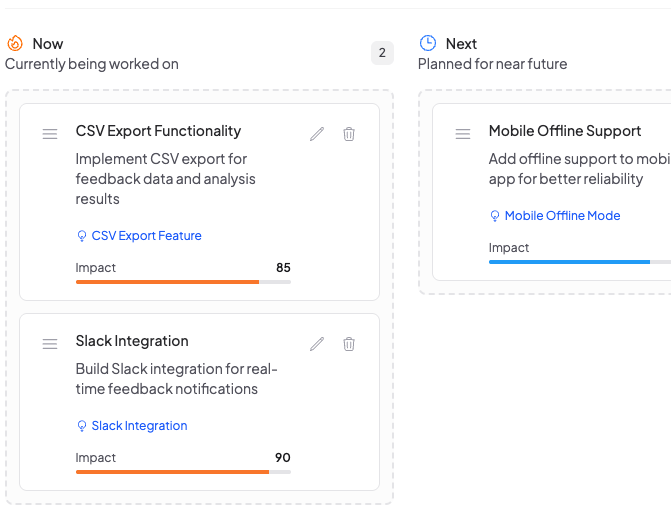Screen dimensions: 671x522
Task: Click the Slack Integration impact bar
Action: (x=183, y=472)
